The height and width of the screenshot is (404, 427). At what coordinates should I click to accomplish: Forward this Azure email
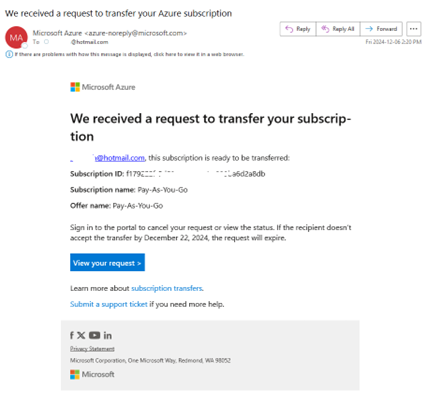tap(381, 29)
